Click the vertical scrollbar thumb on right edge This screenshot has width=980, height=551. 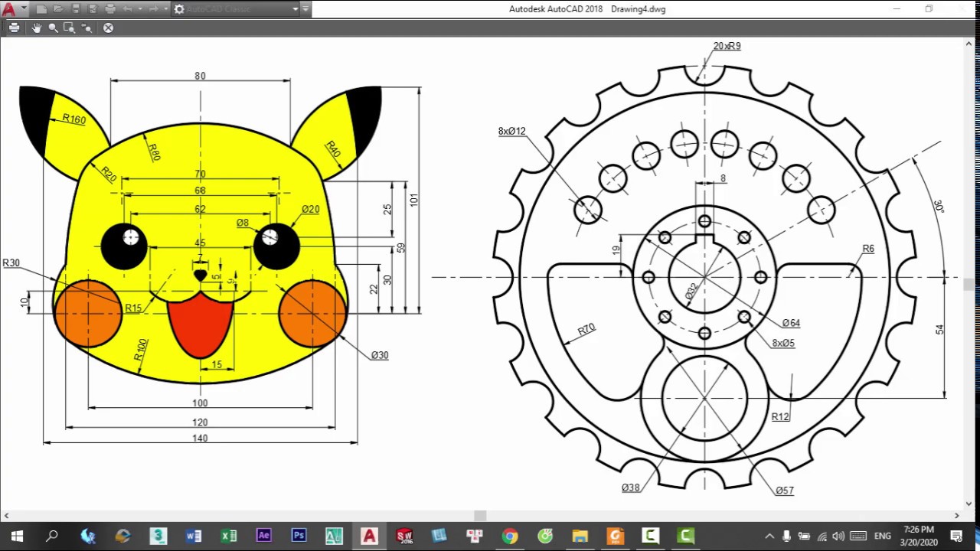[969, 285]
